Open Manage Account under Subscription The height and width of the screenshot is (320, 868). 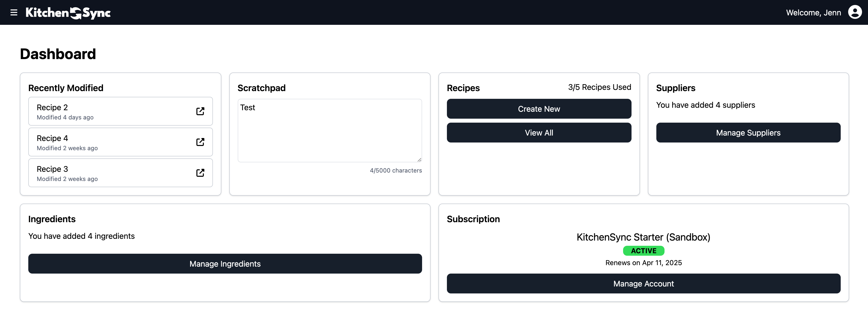pyautogui.click(x=644, y=284)
